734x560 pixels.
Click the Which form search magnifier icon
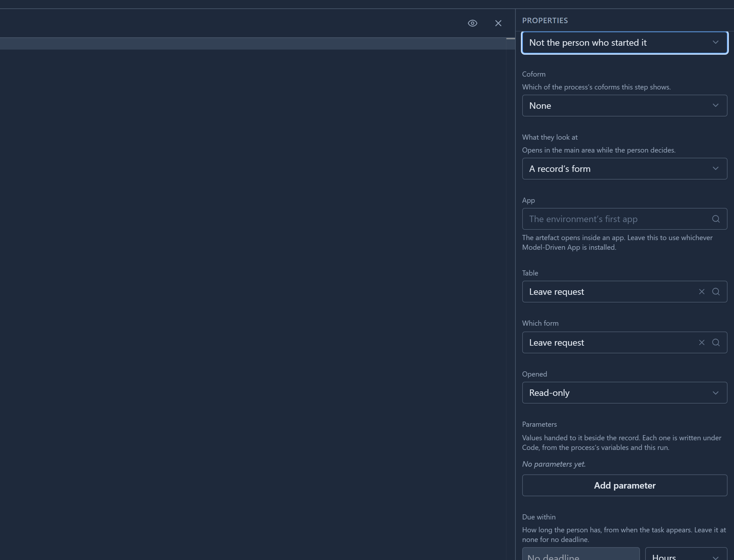click(x=716, y=342)
